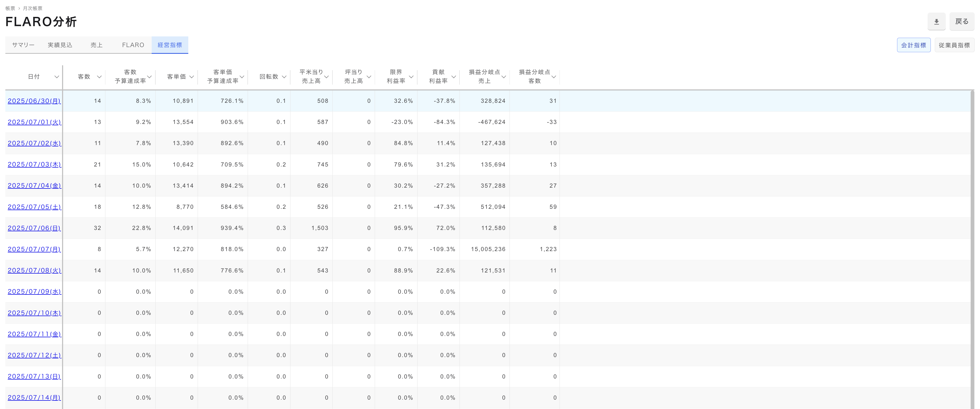Click the 客単価 value 8,770
980x409 pixels.
coord(185,207)
